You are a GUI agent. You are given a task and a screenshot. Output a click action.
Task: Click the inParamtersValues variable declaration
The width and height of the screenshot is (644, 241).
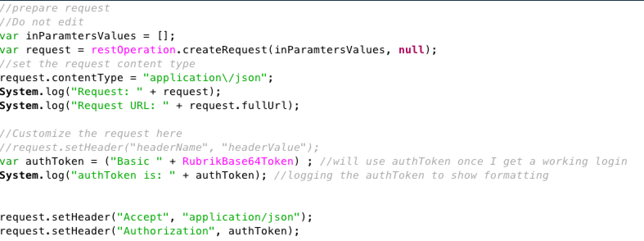coord(81,36)
